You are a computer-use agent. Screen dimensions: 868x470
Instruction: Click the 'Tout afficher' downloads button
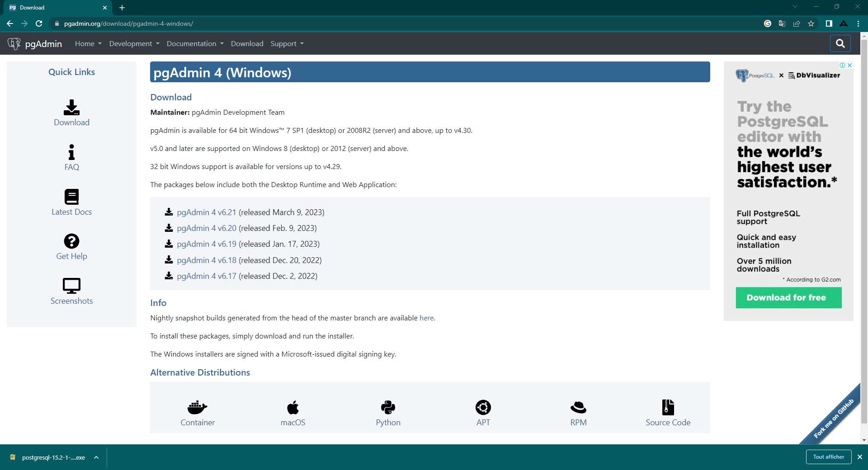point(828,457)
